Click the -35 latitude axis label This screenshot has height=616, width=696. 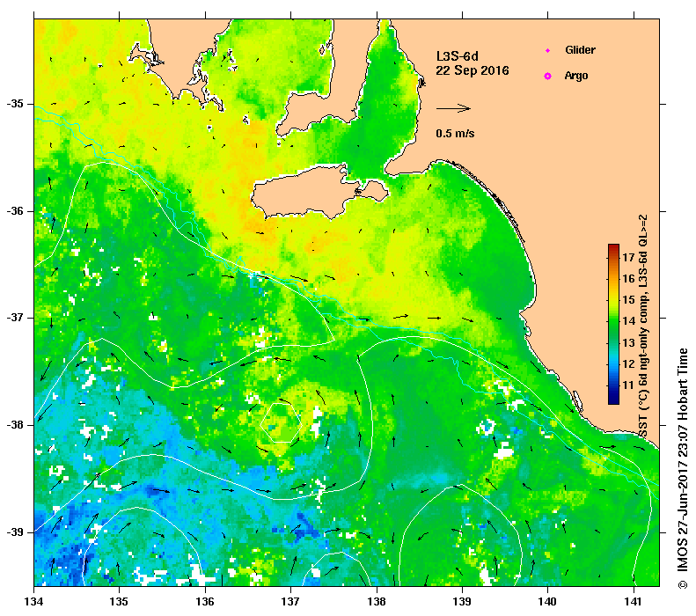[x=15, y=104]
